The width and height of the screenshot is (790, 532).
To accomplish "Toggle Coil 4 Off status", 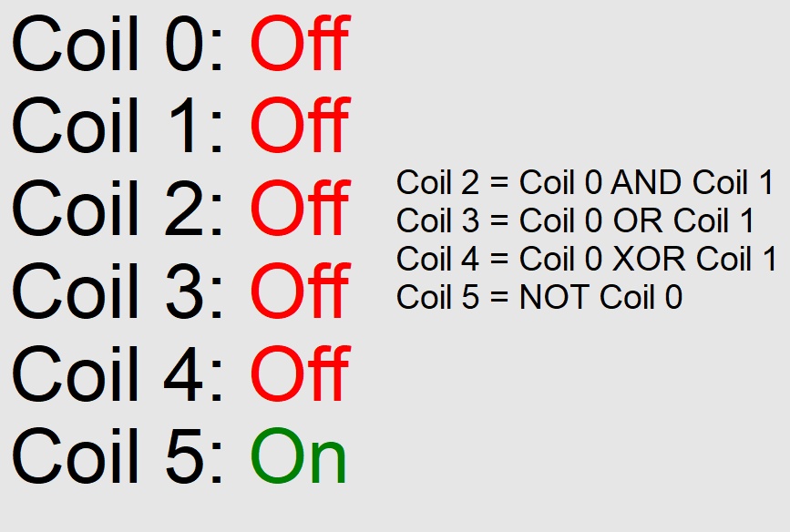I will [298, 375].
